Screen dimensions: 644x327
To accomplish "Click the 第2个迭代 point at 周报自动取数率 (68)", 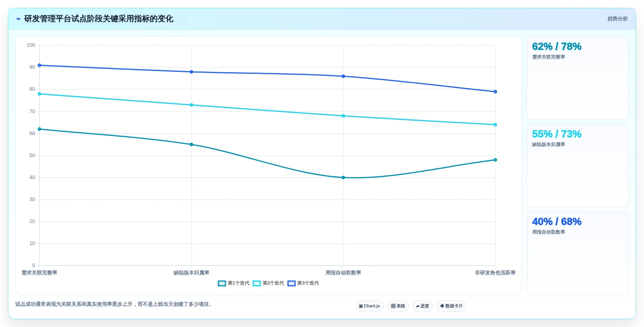I will (x=343, y=116).
